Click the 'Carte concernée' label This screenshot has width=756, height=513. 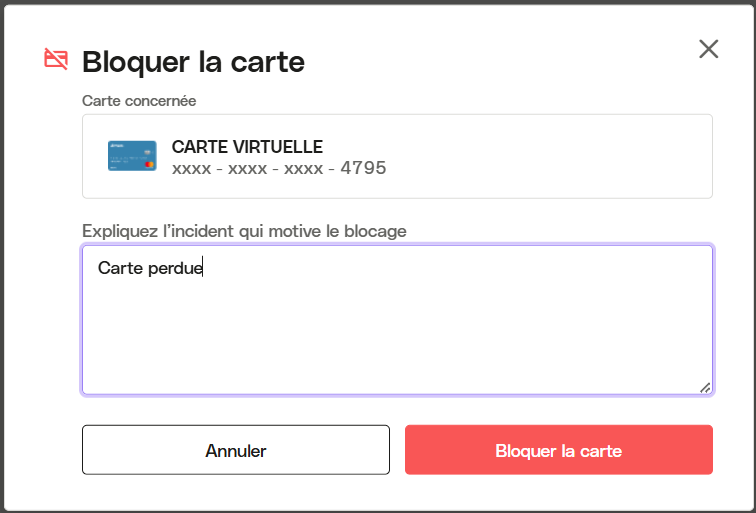(x=139, y=101)
